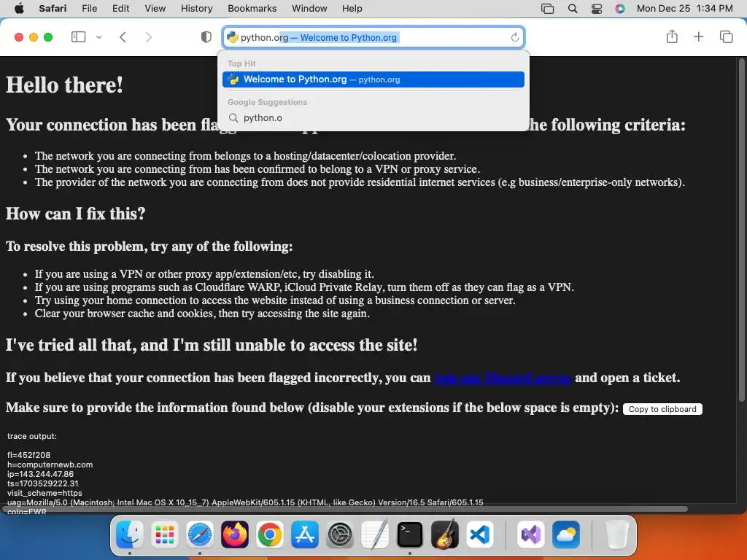Viewport: 747px width, 560px height.
Task: Go back to the previous page
Action: point(123,37)
